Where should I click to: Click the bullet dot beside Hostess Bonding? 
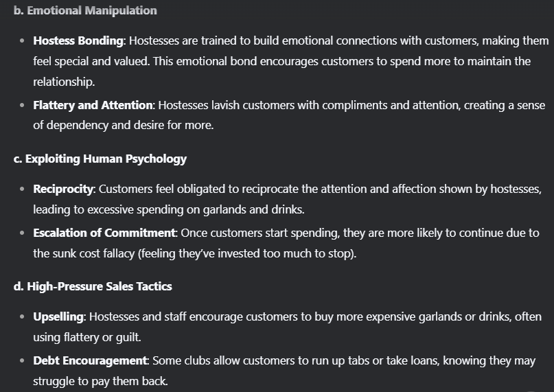[22, 41]
